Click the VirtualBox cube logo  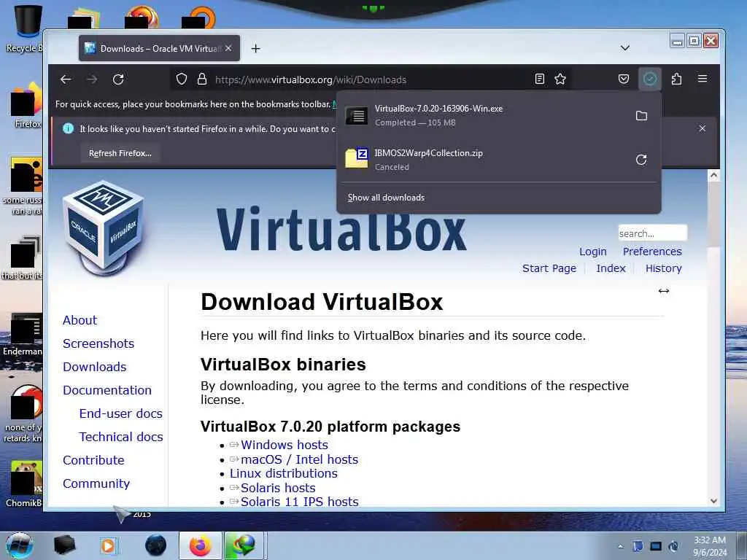(x=104, y=227)
